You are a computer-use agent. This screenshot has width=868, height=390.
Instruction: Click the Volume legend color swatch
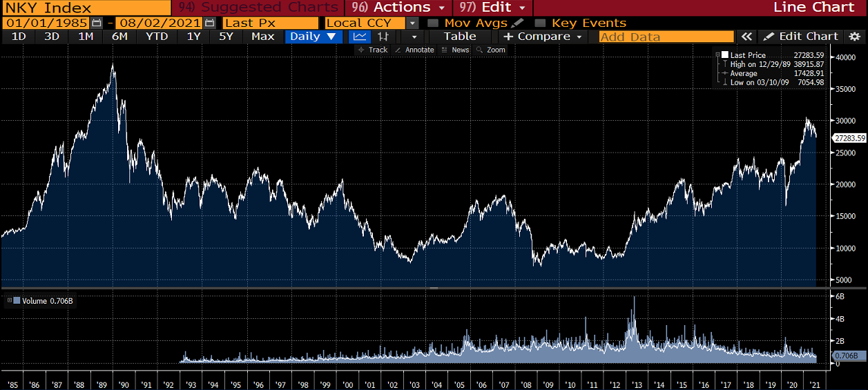pos(17,300)
